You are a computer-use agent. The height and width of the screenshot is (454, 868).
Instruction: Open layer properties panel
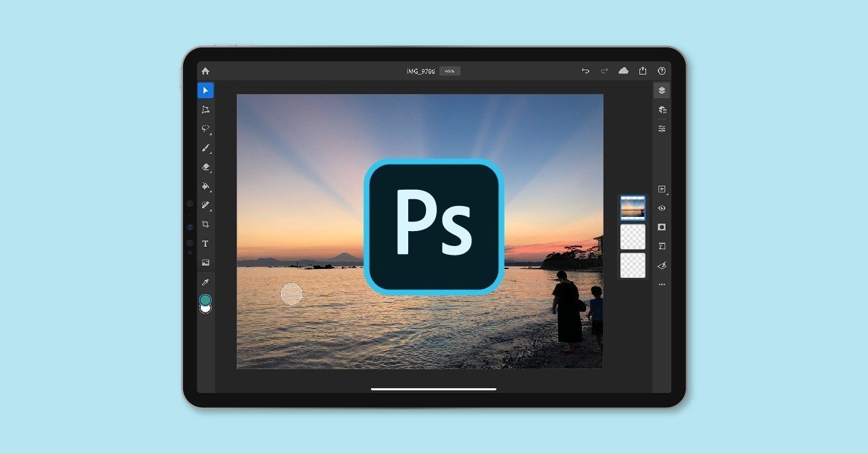(x=661, y=109)
